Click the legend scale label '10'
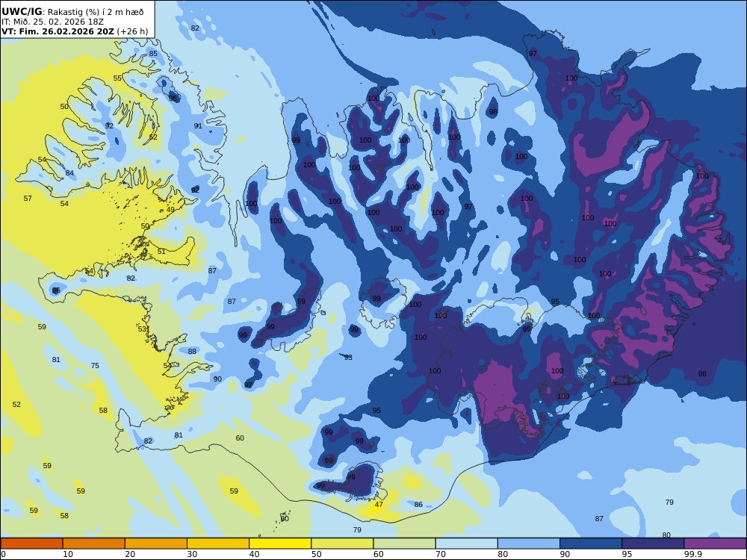This screenshot has height=560, width=747. coord(68,554)
